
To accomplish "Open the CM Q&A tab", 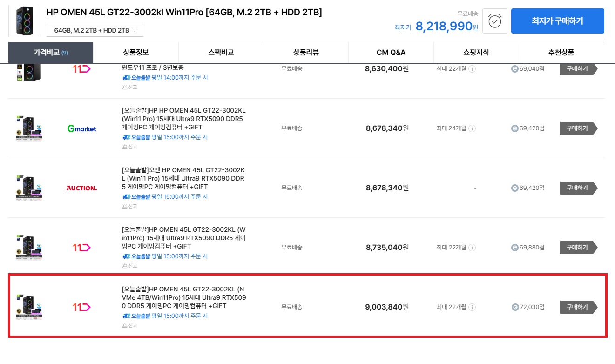I will (x=391, y=53).
